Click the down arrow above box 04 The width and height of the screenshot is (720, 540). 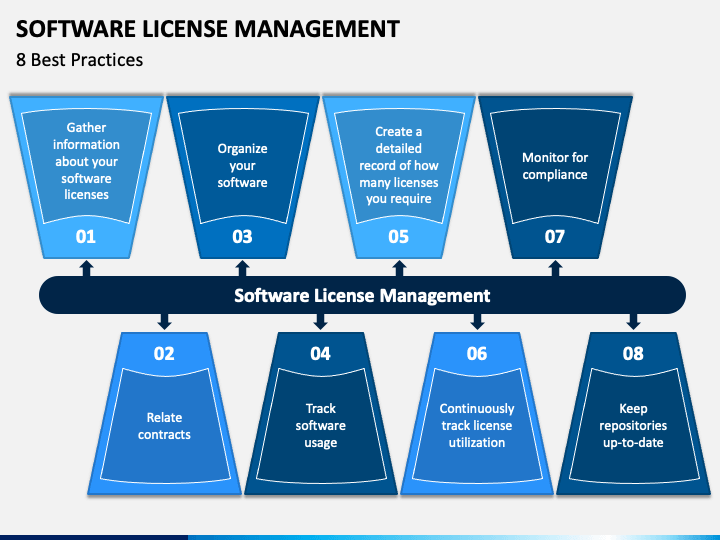[x=321, y=321]
